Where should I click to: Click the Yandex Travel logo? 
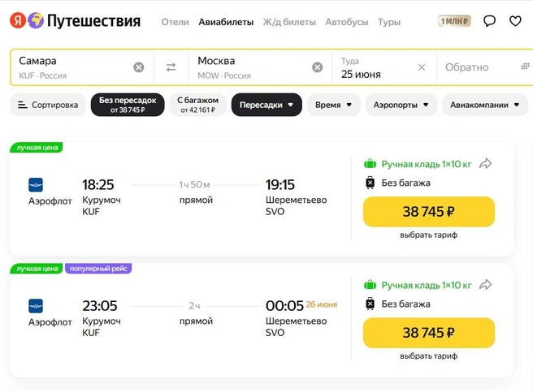tap(75, 21)
